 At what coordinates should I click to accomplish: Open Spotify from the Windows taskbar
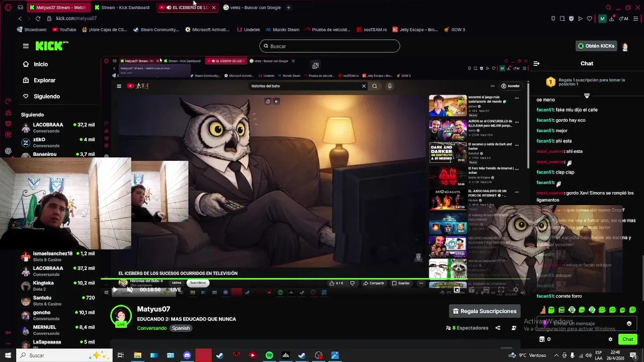coord(269,355)
